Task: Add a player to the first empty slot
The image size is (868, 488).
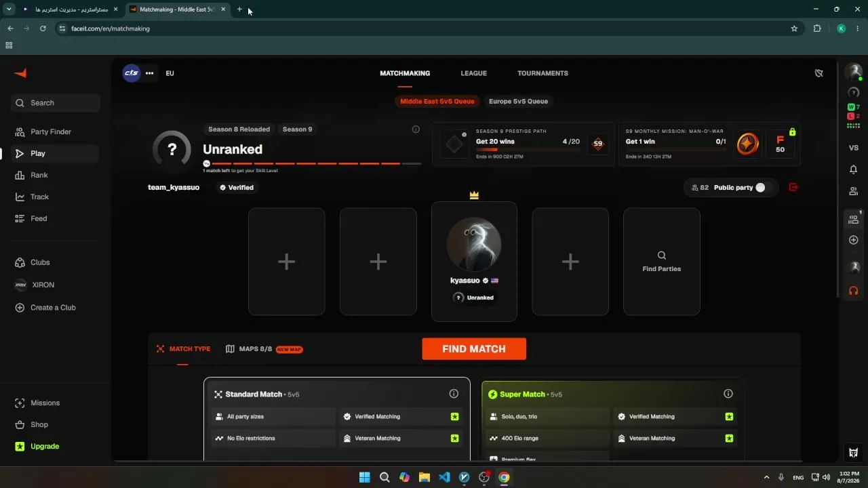Action: point(286,262)
